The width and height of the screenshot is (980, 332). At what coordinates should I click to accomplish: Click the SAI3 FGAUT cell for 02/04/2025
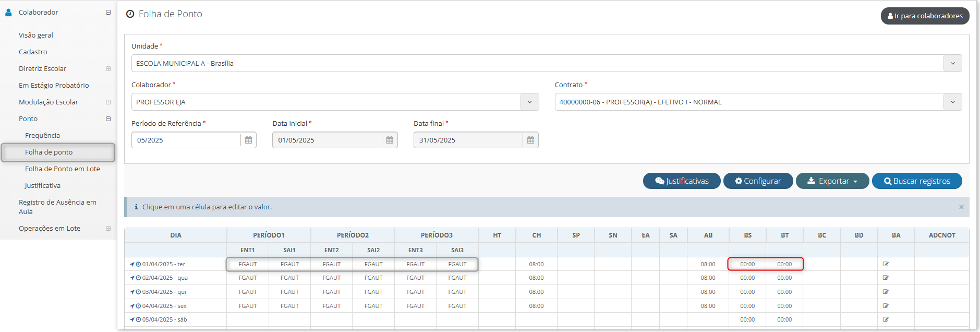pos(457,278)
